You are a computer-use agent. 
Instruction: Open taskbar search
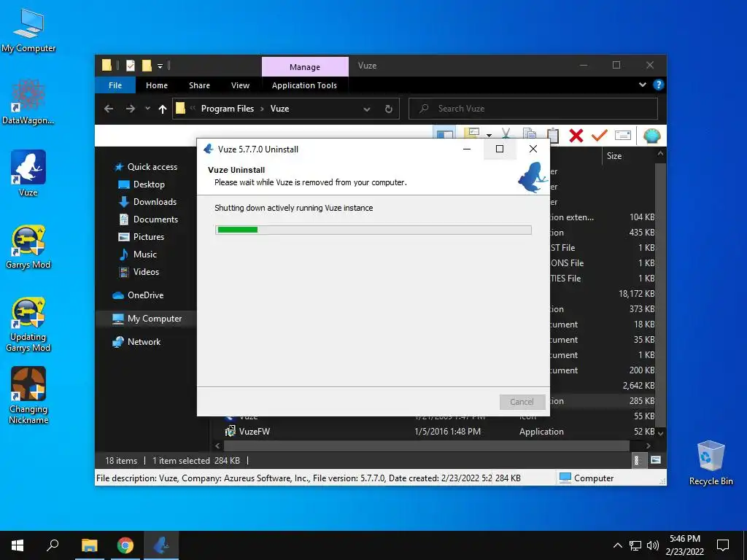(x=53, y=545)
